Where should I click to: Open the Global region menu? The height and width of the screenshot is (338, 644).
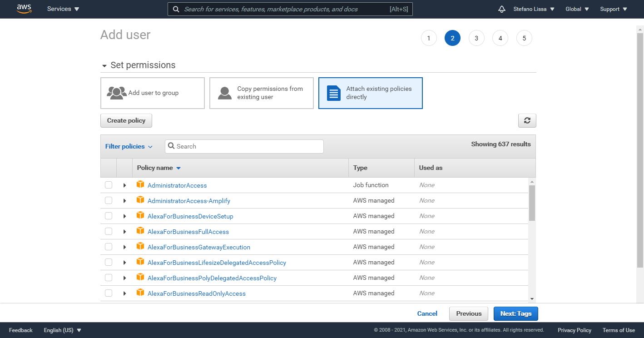pyautogui.click(x=577, y=9)
